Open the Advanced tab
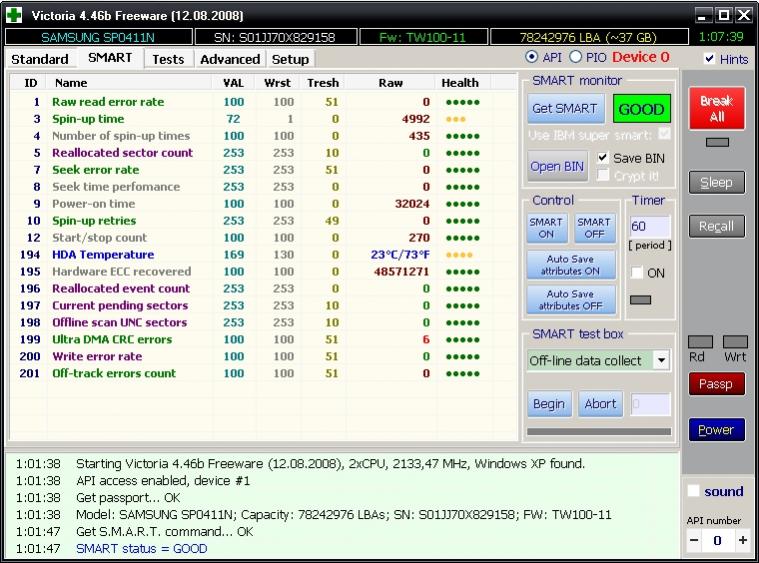The image size is (759, 563). point(230,59)
